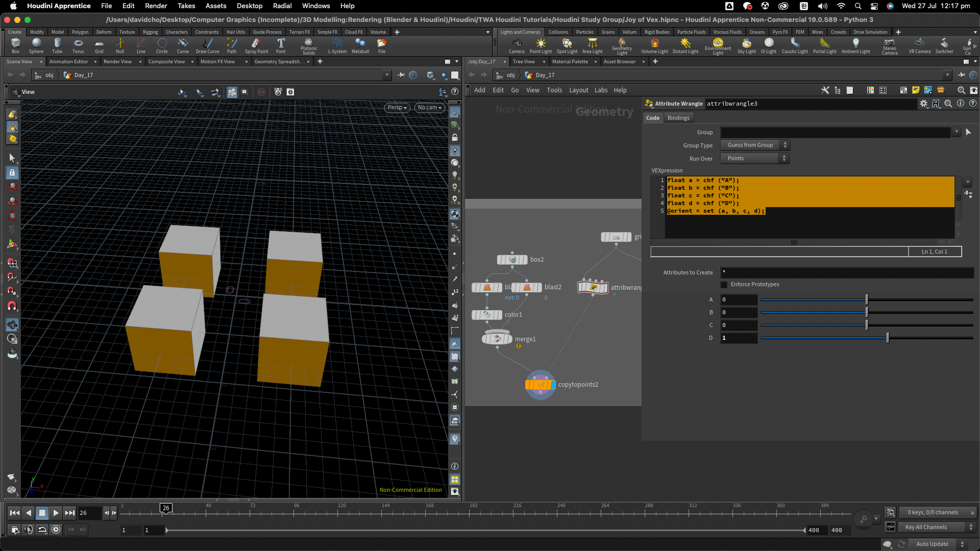Open the Group Type dropdown
Image resolution: width=980 pixels, height=551 pixels.
click(755, 145)
